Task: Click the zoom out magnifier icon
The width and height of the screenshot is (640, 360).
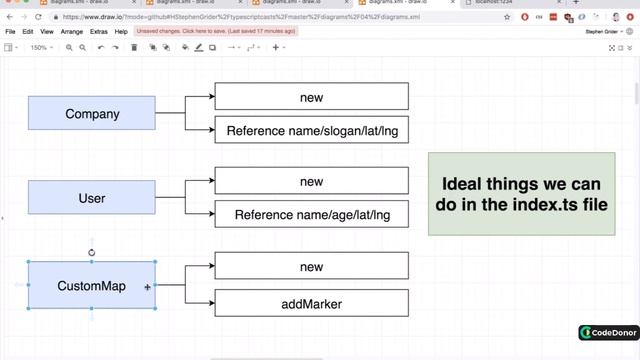Action: [82, 48]
